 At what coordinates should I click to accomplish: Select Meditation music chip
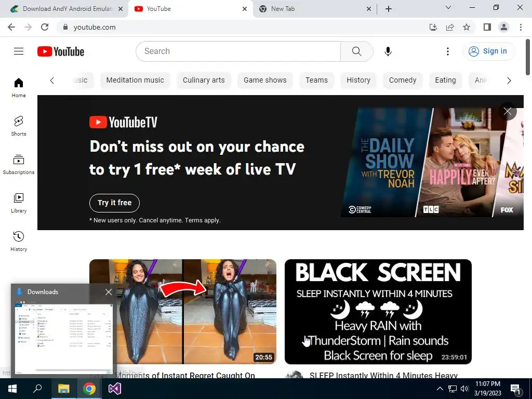click(x=135, y=80)
